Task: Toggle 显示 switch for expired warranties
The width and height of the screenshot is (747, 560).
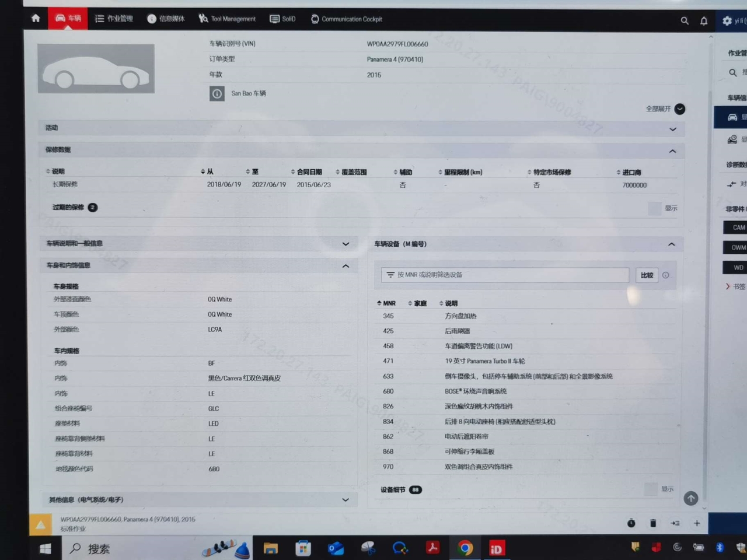Action: (x=654, y=208)
